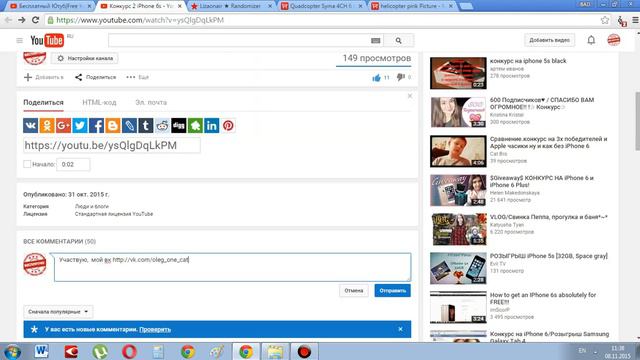
Task: Open on-screen keyboard icon in search
Action: pos(376,40)
